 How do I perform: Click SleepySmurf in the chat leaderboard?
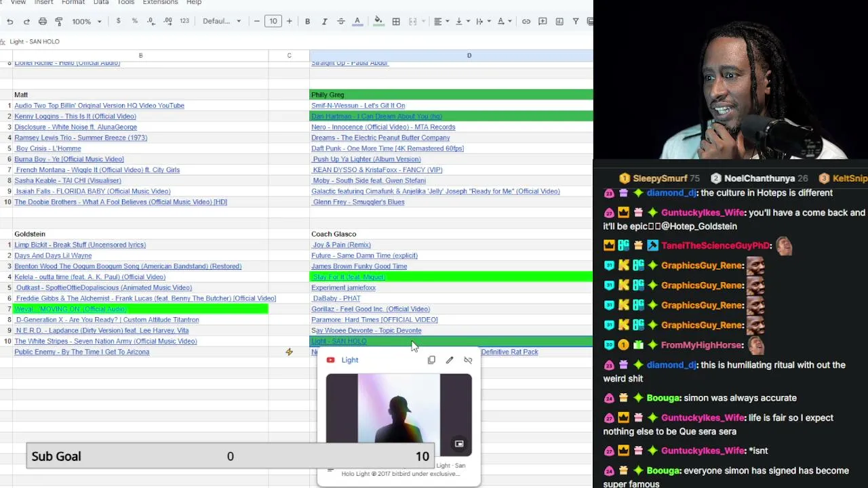click(660, 178)
